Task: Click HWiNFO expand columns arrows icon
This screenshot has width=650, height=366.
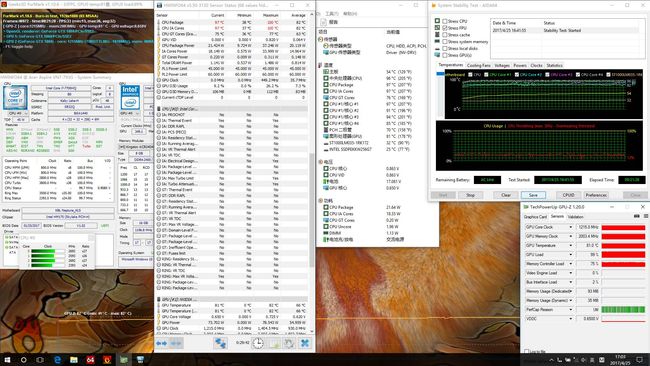Action: point(162,343)
